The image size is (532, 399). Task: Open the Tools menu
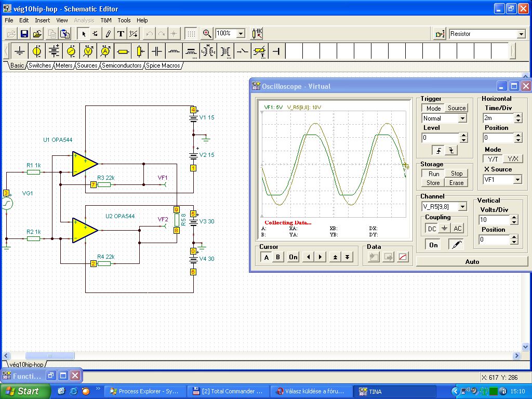click(x=124, y=20)
